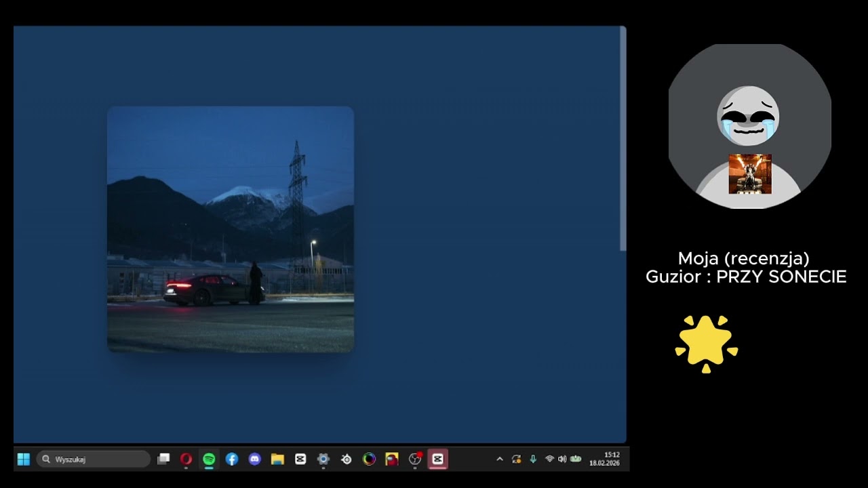868x488 pixels.
Task: Open Wi-Fi network settings tray icon
Action: [x=549, y=460]
